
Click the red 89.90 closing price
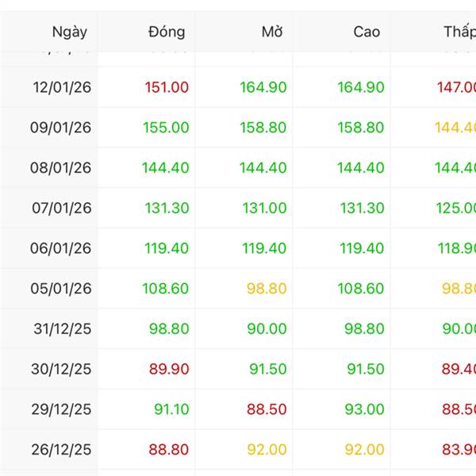click(169, 369)
